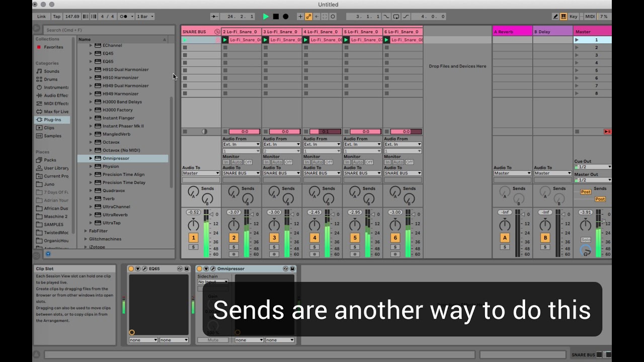Click the Link button
The height and width of the screenshot is (362, 644).
(x=41, y=17)
